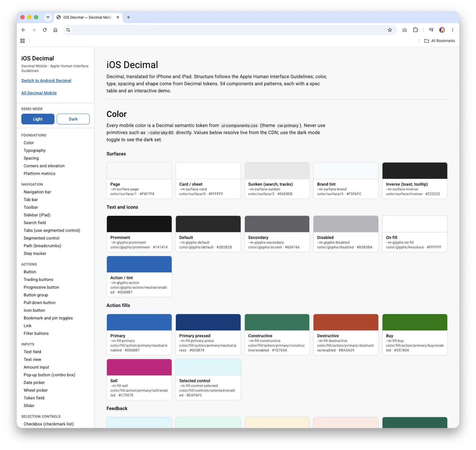Bookmark this page with the star icon
Image resolution: width=476 pixels, height=450 pixels.
390,30
